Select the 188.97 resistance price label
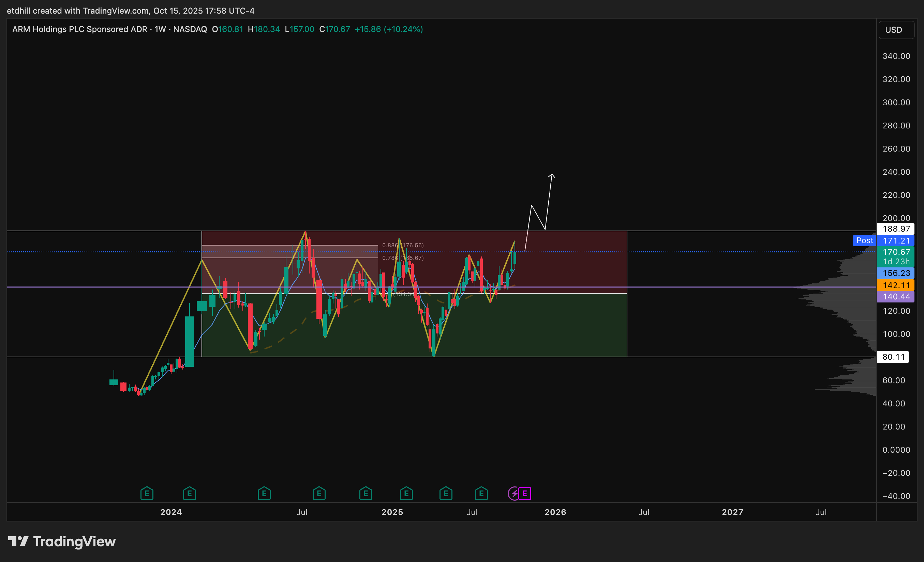The image size is (924, 562). (896, 229)
